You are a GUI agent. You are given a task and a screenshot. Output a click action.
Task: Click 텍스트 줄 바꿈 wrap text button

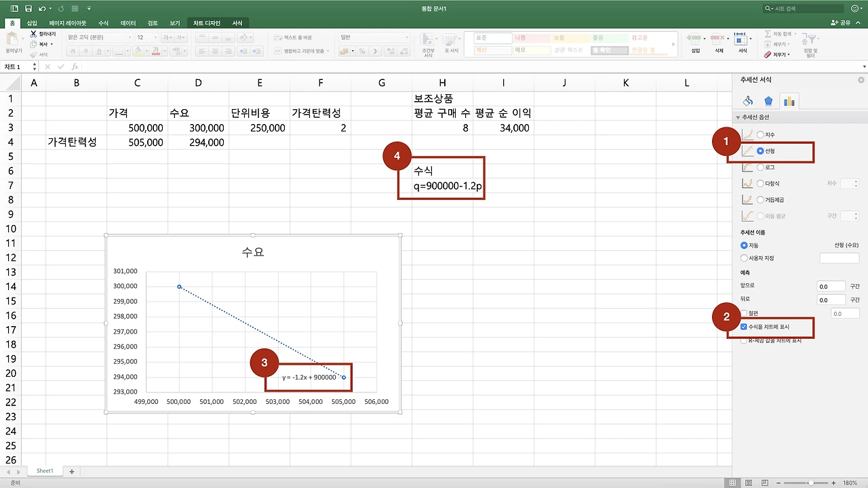pyautogui.click(x=294, y=37)
